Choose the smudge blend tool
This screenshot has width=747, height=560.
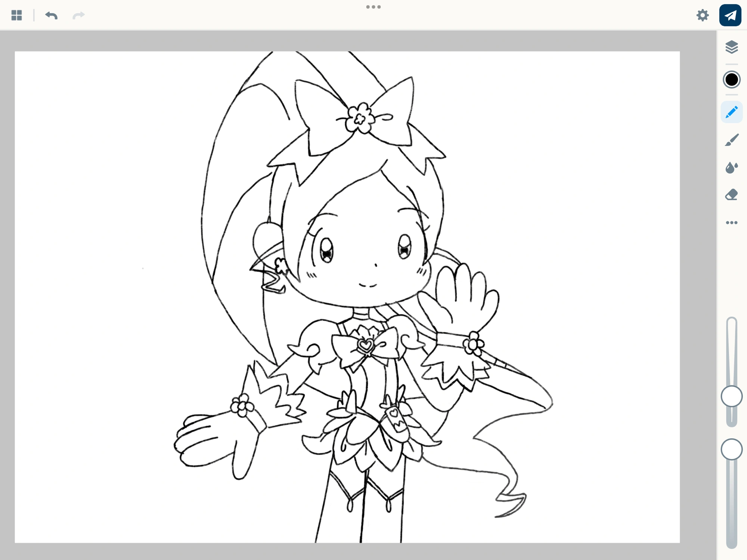click(731, 168)
